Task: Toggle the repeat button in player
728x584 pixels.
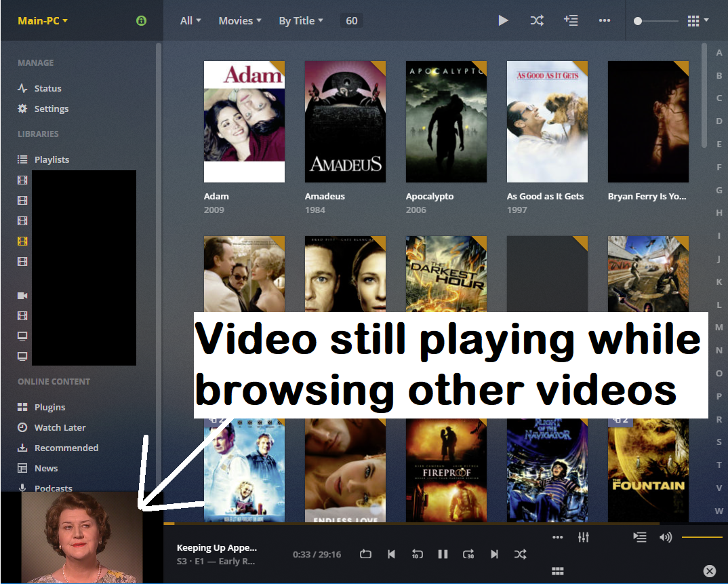Action: click(365, 553)
